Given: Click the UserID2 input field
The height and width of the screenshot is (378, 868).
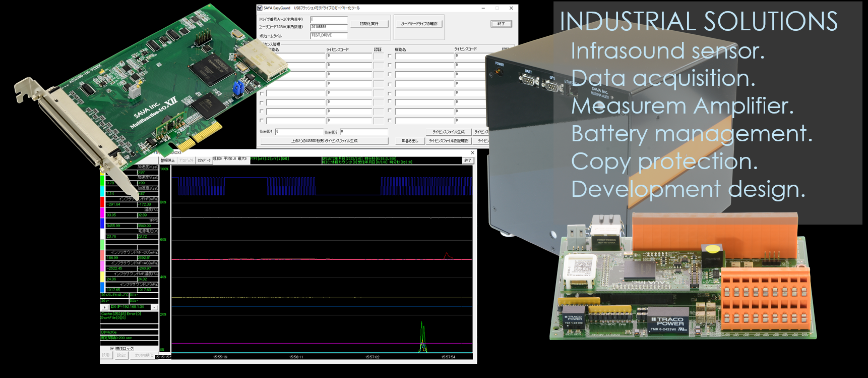Looking at the screenshot, I should tap(363, 132).
